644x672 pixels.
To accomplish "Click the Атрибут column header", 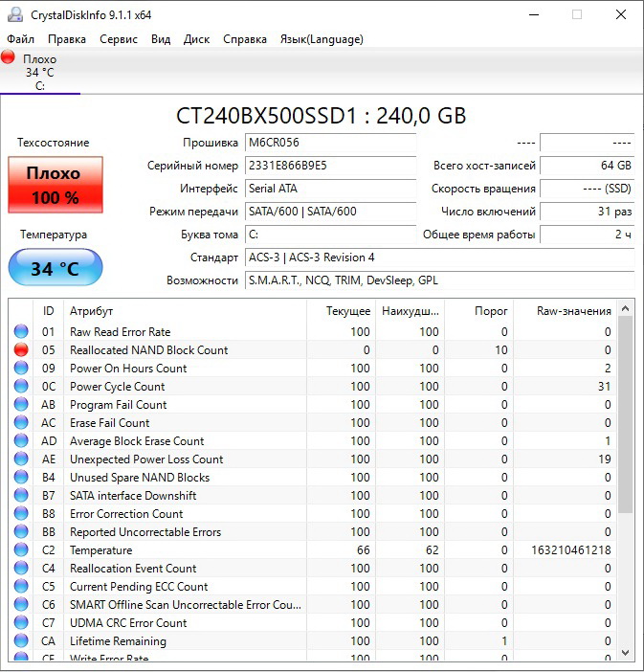I will [185, 311].
